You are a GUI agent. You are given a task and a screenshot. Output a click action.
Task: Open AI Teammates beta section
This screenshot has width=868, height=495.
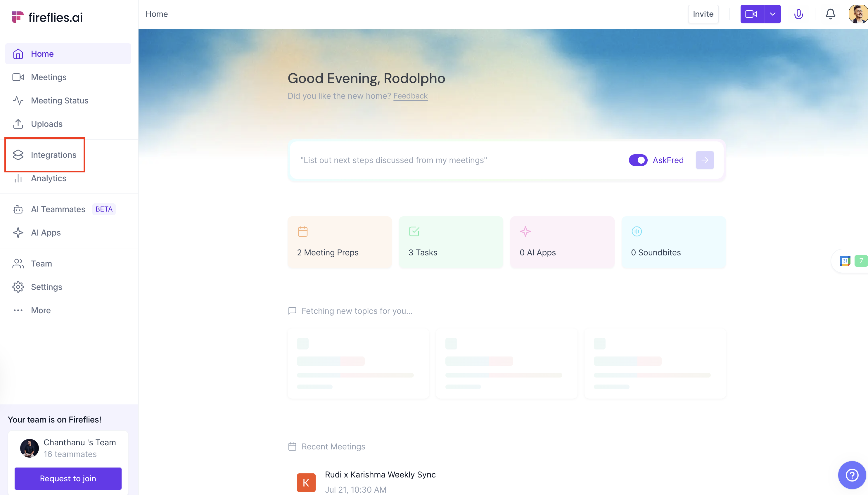pyautogui.click(x=58, y=209)
